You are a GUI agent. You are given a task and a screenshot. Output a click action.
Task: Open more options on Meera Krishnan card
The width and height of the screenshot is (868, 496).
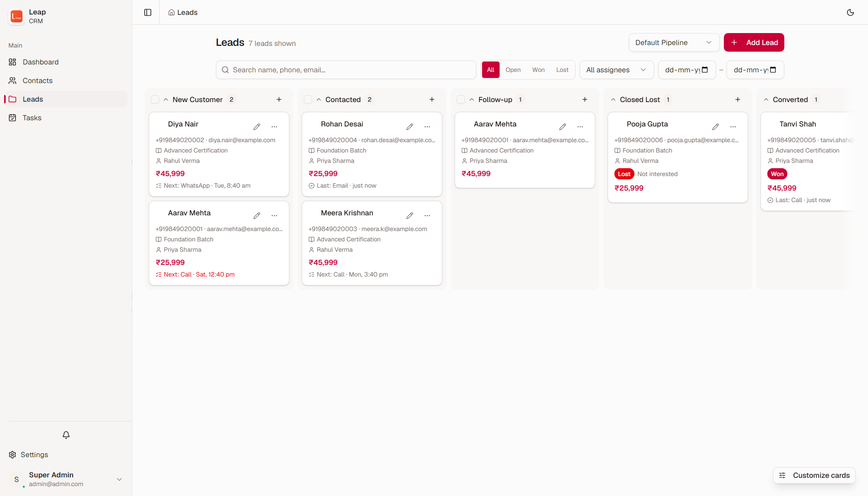427,215
